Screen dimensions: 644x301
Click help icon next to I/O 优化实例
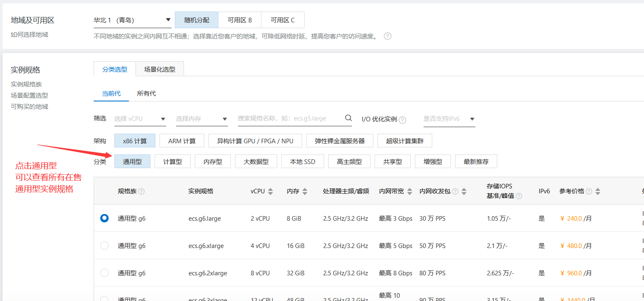point(402,120)
